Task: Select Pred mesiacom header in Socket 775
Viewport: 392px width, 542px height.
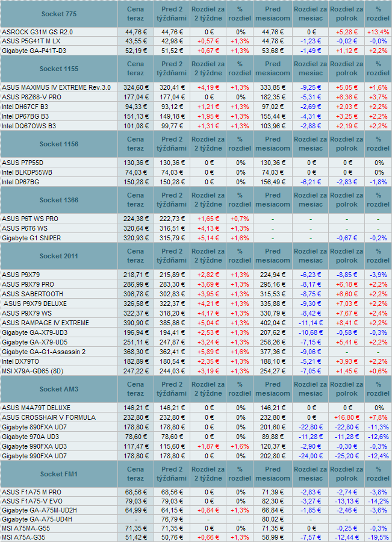Action: 273,14
